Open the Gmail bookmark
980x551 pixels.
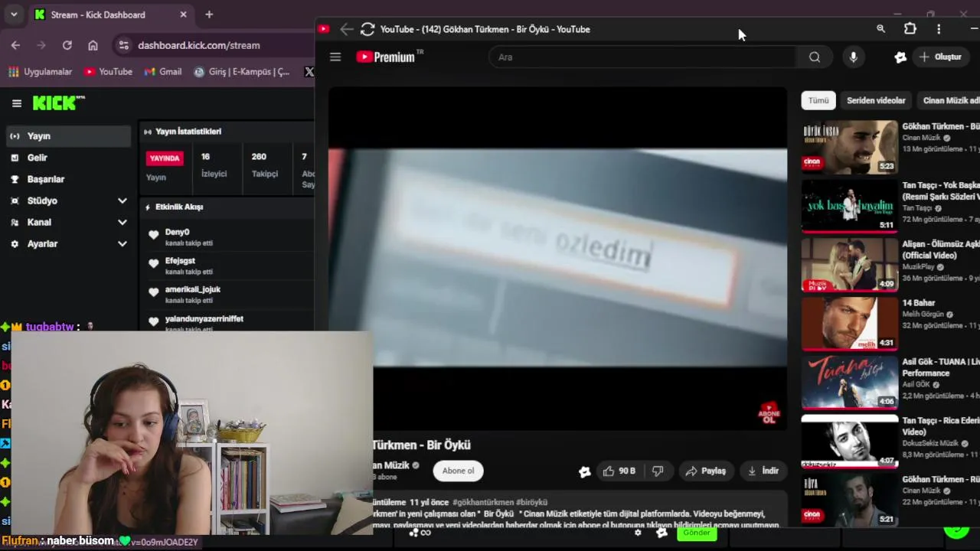pos(162,72)
